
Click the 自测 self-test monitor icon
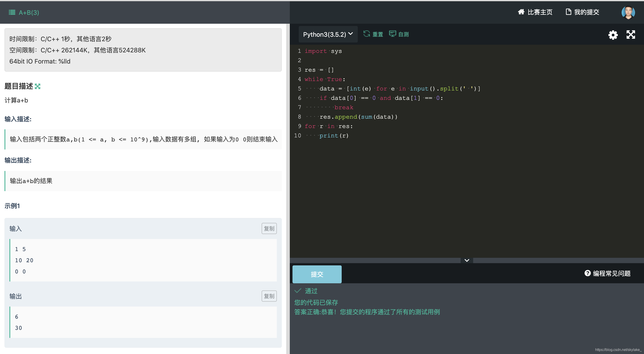[392, 34]
